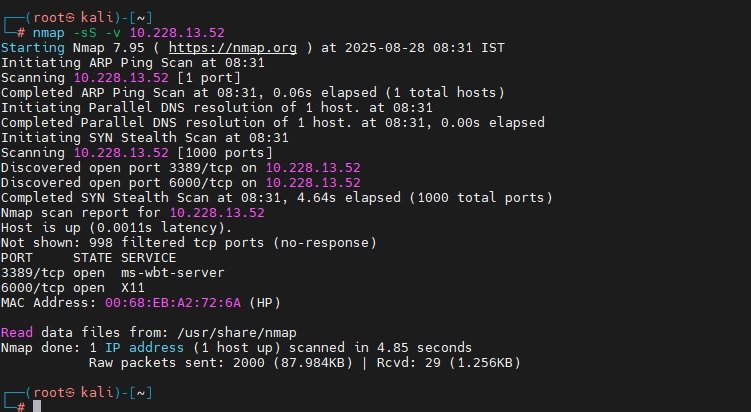Viewport: 751px width, 412px height.
Task: Click the 3389/tcp open port line
Action: tap(113, 273)
